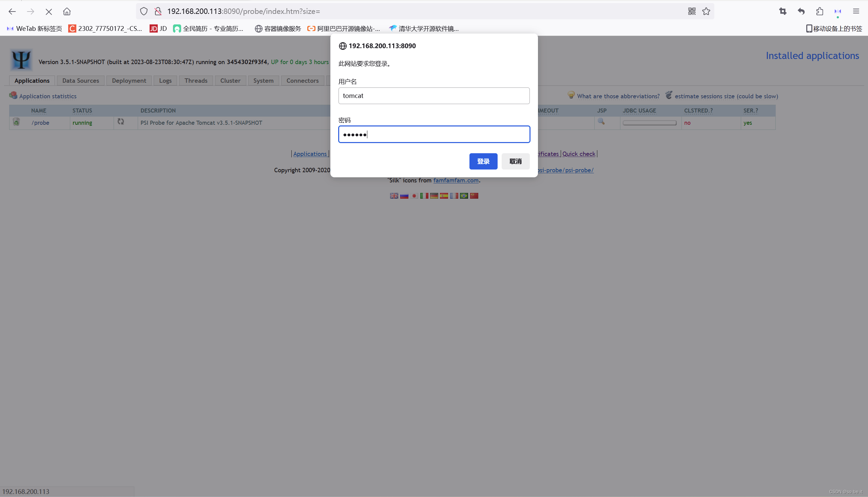Click the 登录 login button
The height and width of the screenshot is (497, 868).
483,161
